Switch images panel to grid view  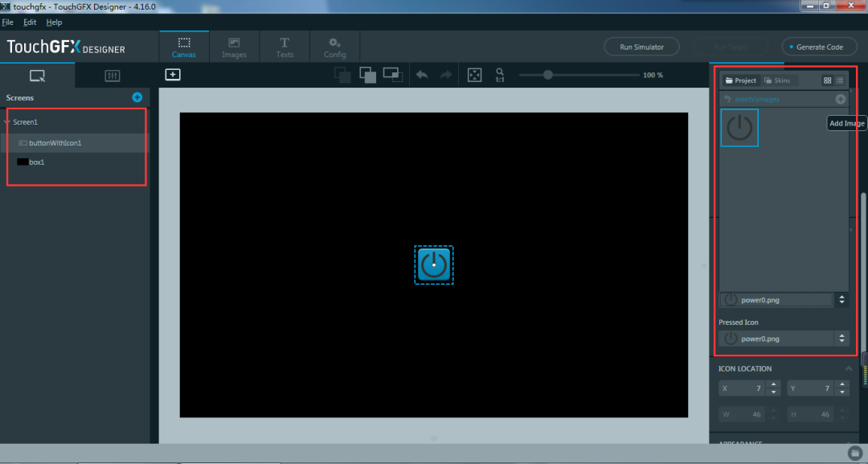point(828,80)
